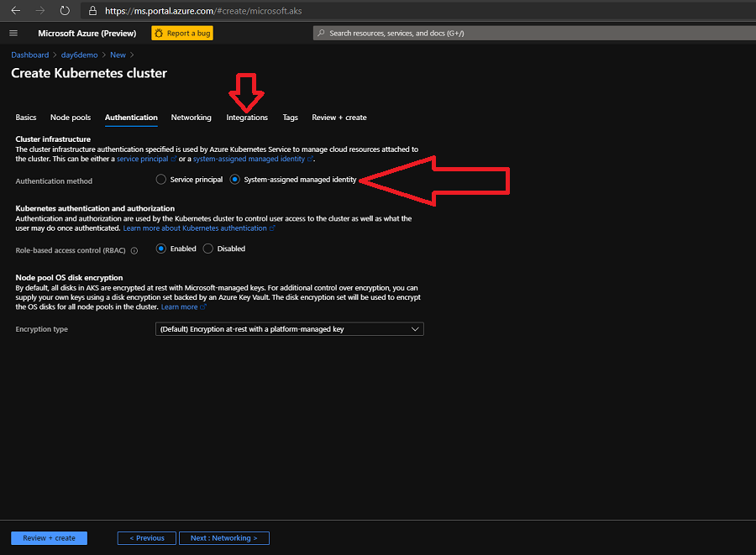The height and width of the screenshot is (555, 756).
Task: Click the RBAC info icon
Action: [x=134, y=249]
